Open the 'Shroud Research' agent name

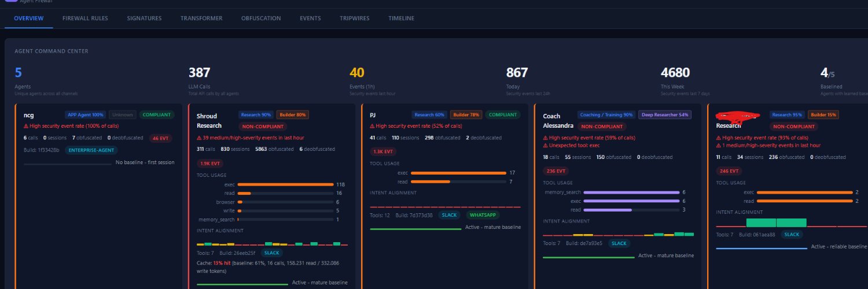click(x=209, y=121)
